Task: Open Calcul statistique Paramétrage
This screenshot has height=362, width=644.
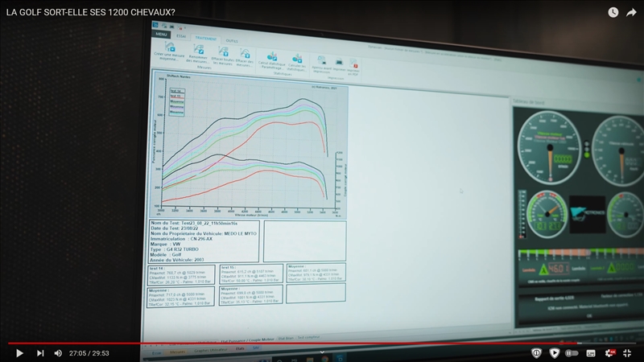Action: 271,61
